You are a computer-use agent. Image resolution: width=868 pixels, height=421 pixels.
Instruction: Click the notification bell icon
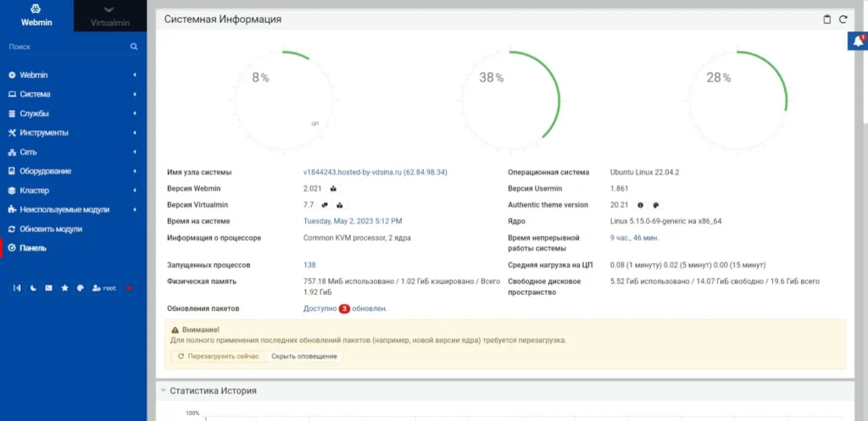tap(858, 41)
